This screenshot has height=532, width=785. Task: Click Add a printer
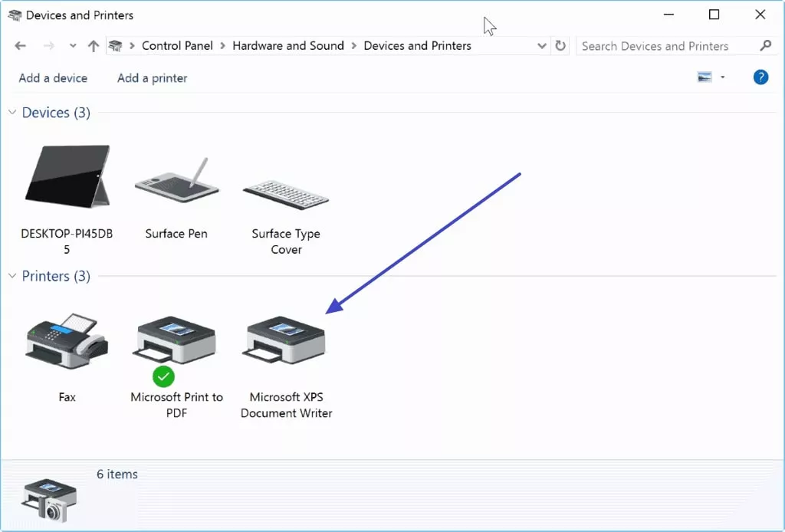151,77
